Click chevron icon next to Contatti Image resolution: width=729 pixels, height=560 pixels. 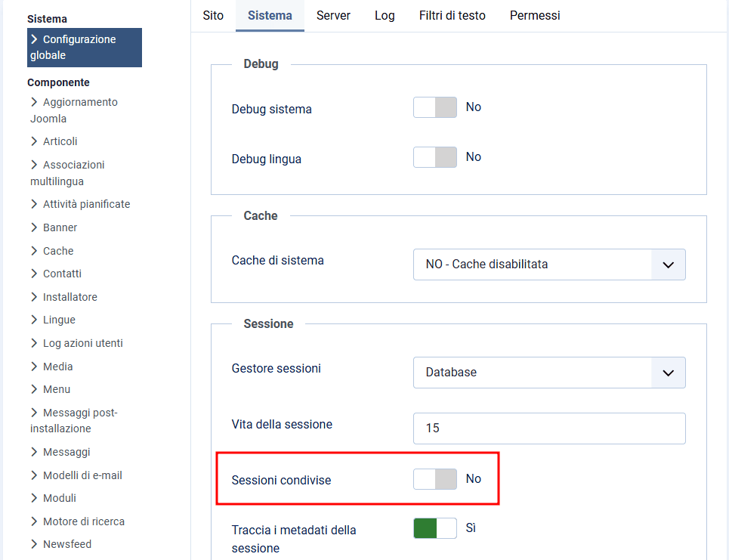(34, 274)
